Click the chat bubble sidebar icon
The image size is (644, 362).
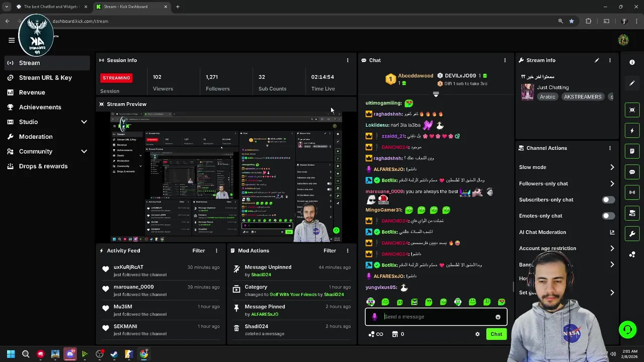(x=632, y=172)
